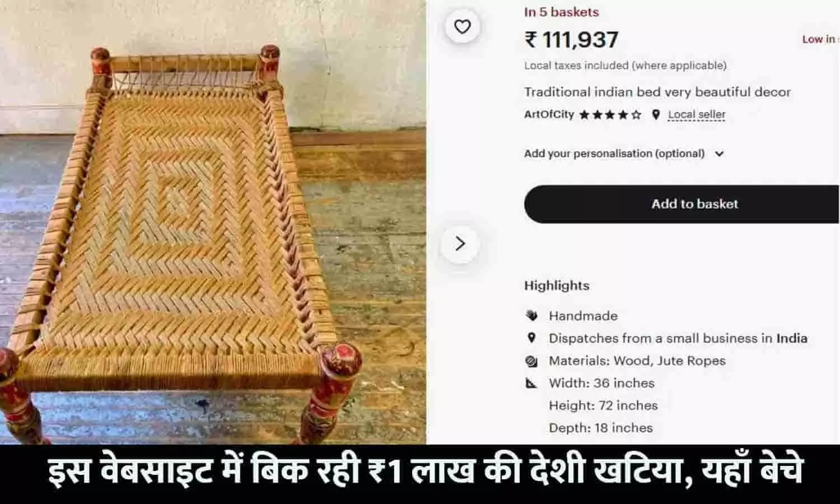The width and height of the screenshot is (840, 504).
Task: Click the ₹ 111,937 price
Action: point(571,39)
